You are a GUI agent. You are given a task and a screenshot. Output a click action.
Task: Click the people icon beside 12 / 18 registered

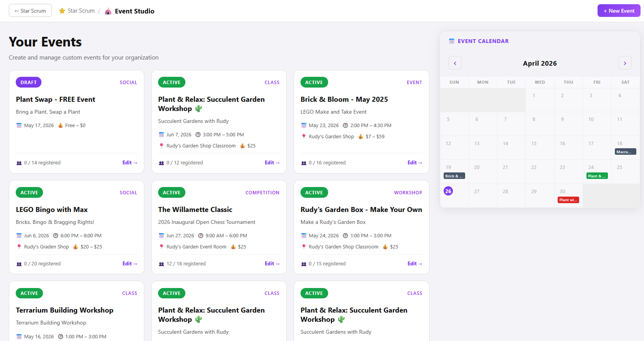[161, 264]
